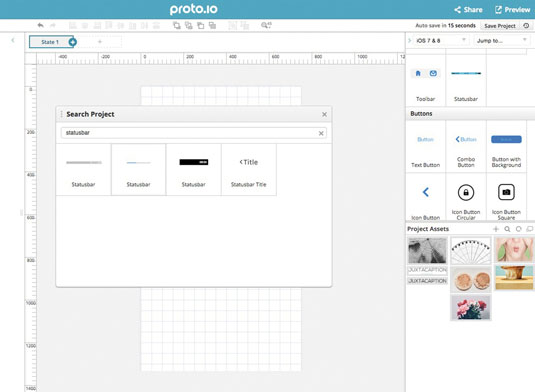Screen dimensions: 535x392
Task: Open save history clock icon
Action: 526,26
